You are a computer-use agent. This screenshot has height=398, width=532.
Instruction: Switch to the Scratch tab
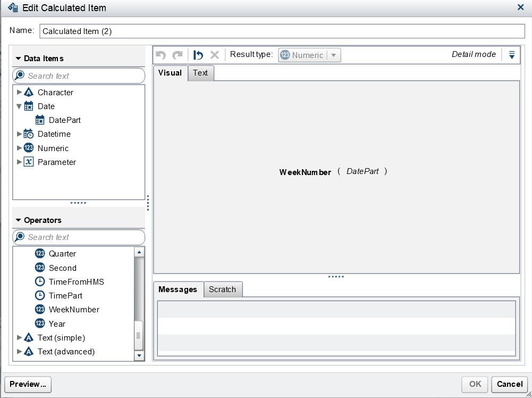223,289
